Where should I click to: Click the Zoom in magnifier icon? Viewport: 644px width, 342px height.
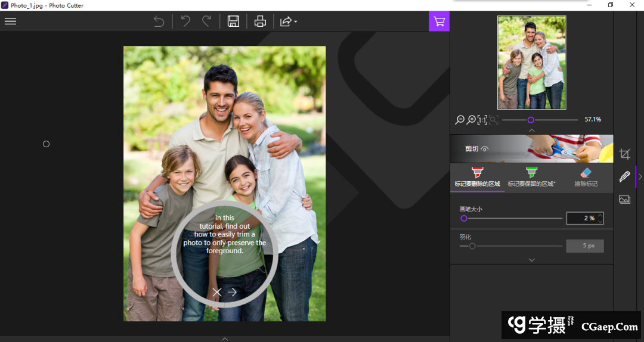tap(471, 120)
